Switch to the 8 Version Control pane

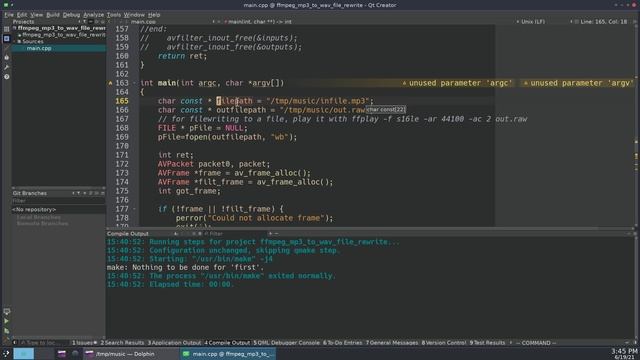(x=444, y=343)
